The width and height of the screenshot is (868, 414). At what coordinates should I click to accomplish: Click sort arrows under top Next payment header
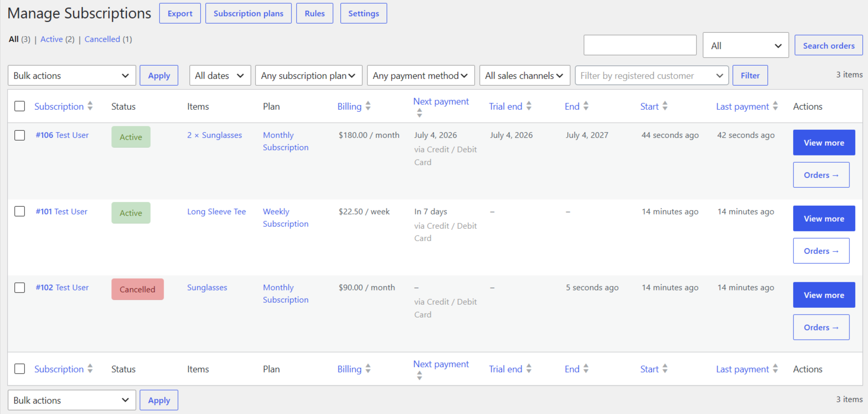point(419,113)
